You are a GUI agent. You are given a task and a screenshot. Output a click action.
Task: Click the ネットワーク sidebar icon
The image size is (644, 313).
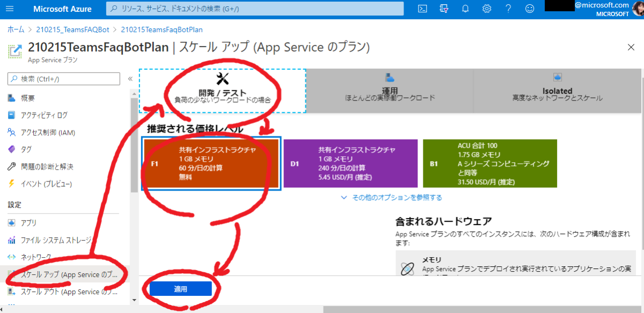point(12,257)
